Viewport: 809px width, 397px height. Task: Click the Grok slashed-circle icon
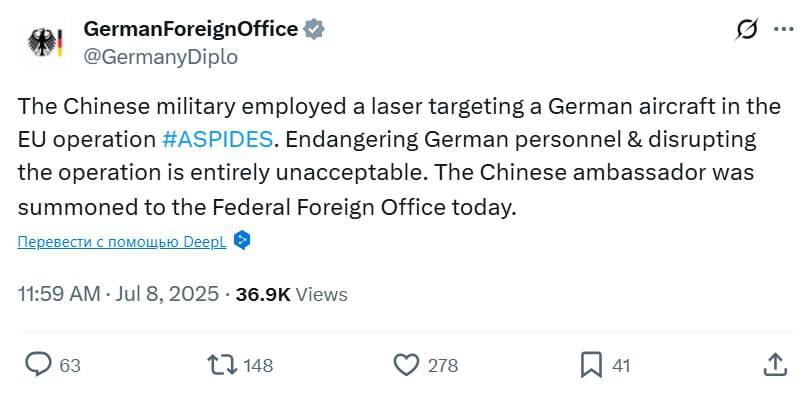(x=747, y=29)
